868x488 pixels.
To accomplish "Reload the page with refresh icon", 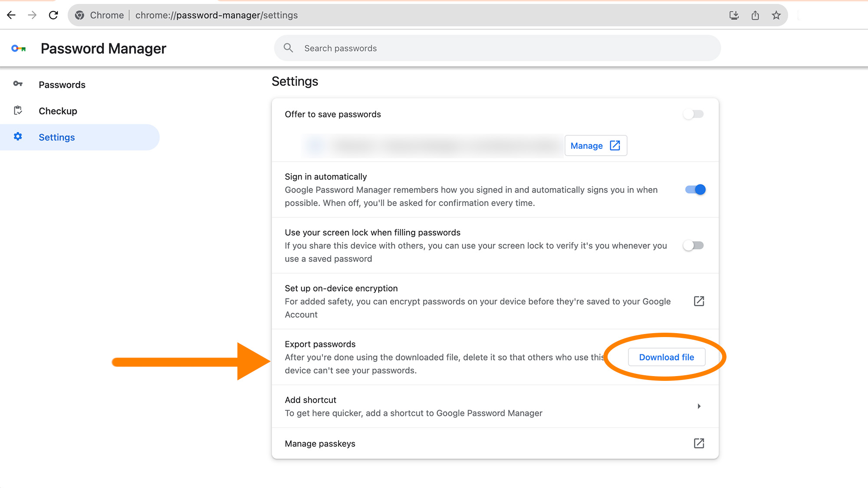I will tap(53, 15).
